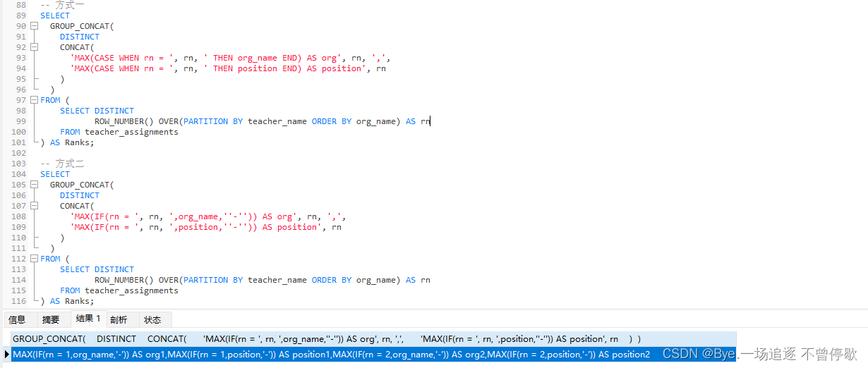Open the 剖析 tab
Viewport: 868px width, 368px height.
[119, 319]
